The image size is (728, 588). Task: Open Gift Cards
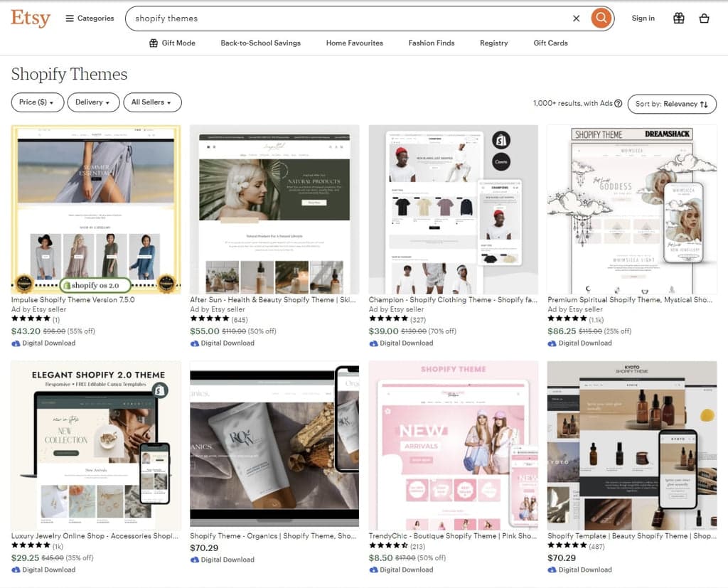point(550,43)
